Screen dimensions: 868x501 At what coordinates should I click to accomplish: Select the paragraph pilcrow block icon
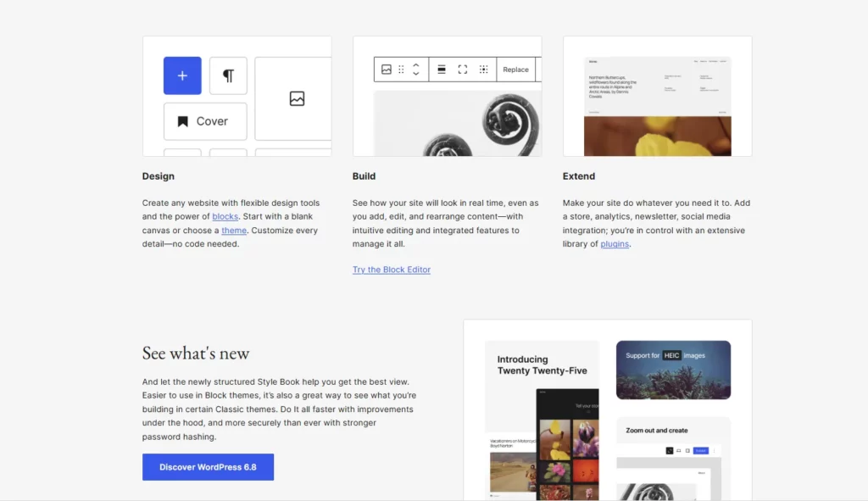click(228, 75)
